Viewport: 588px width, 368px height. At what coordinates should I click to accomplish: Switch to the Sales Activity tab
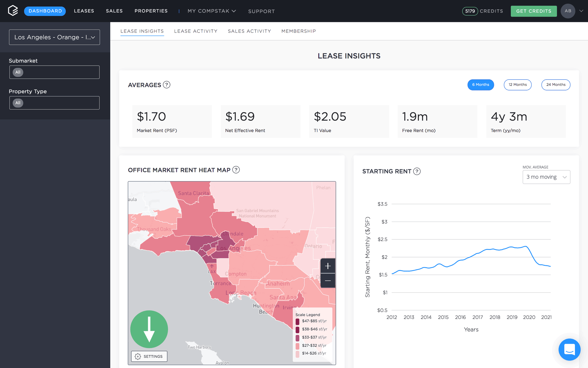pyautogui.click(x=249, y=31)
